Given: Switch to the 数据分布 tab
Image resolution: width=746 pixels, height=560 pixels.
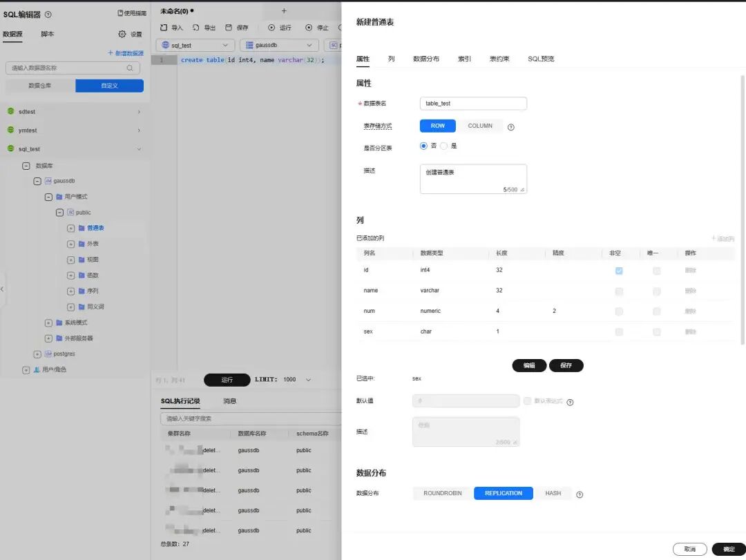Looking at the screenshot, I should [x=425, y=59].
